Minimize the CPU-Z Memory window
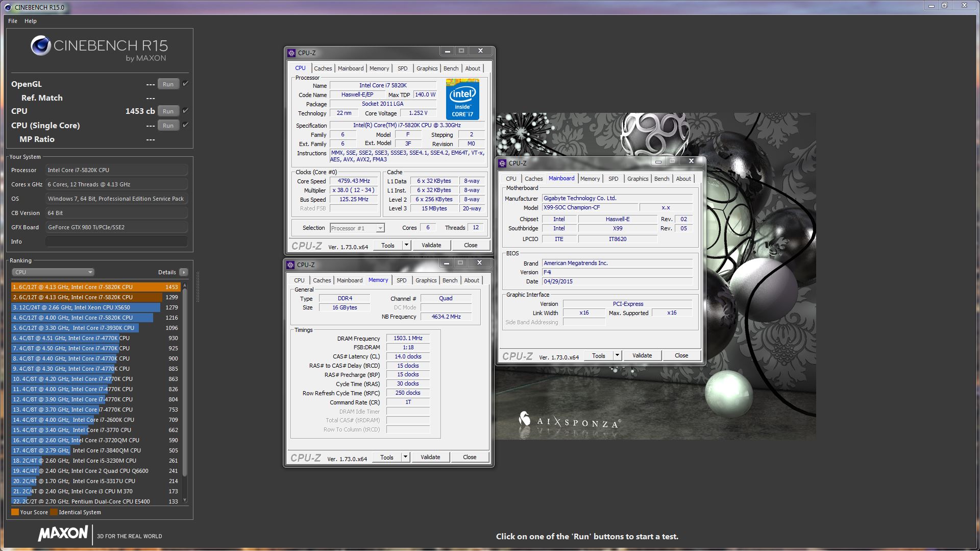This screenshot has height=551, width=980. 446,263
